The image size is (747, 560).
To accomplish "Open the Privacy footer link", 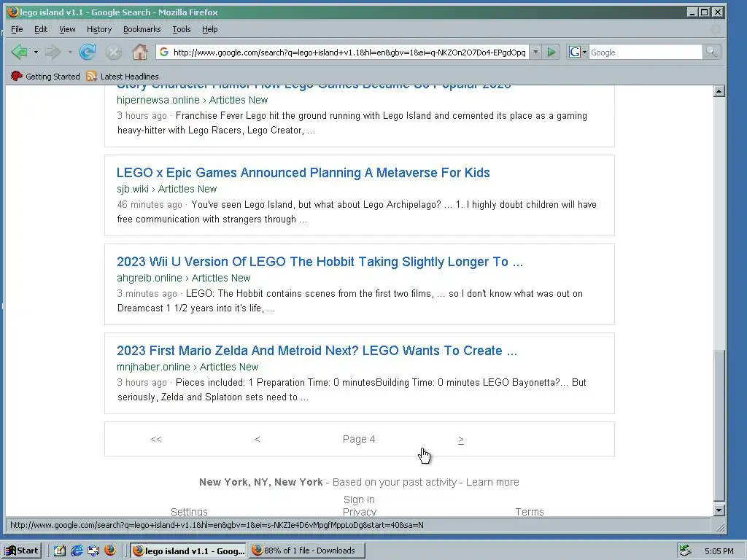I will [359, 511].
